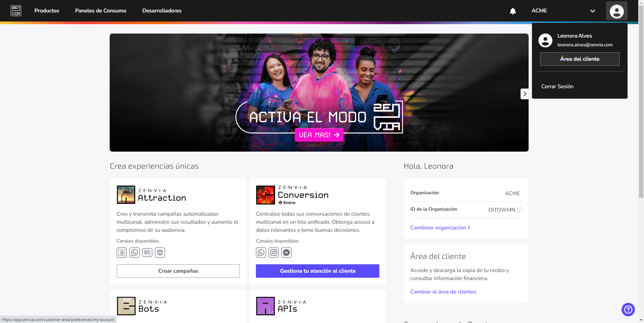This screenshot has height=323, width=644.
Task: Click the Cerrar Sesión option
Action: pyautogui.click(x=557, y=86)
